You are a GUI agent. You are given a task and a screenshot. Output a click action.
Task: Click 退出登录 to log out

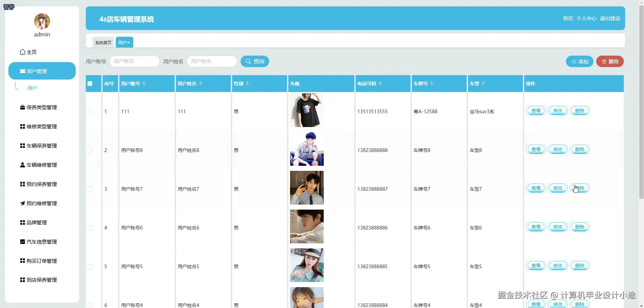(610, 19)
